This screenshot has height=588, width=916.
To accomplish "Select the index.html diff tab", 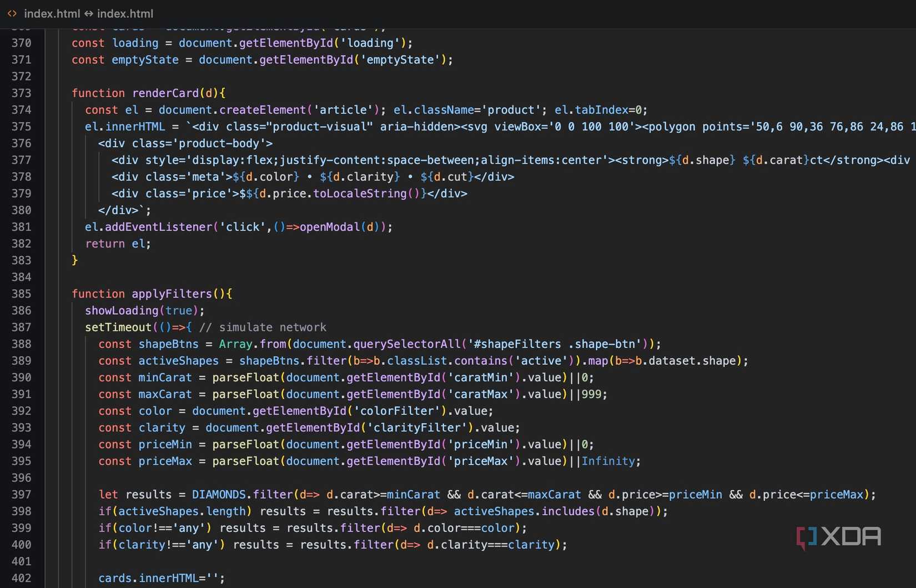I will pyautogui.click(x=88, y=13).
